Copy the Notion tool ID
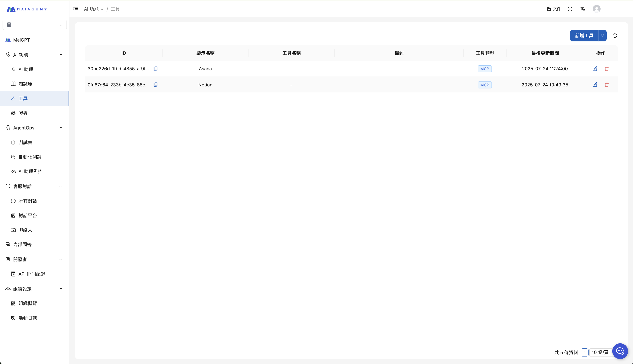The image size is (633, 364). [155, 85]
